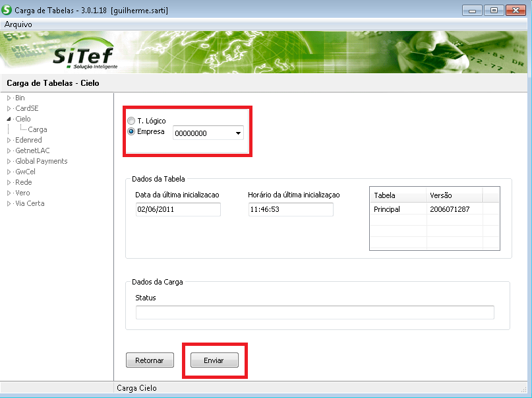Select the GwCel tree item label
The width and height of the screenshot is (532, 398).
[x=25, y=172]
